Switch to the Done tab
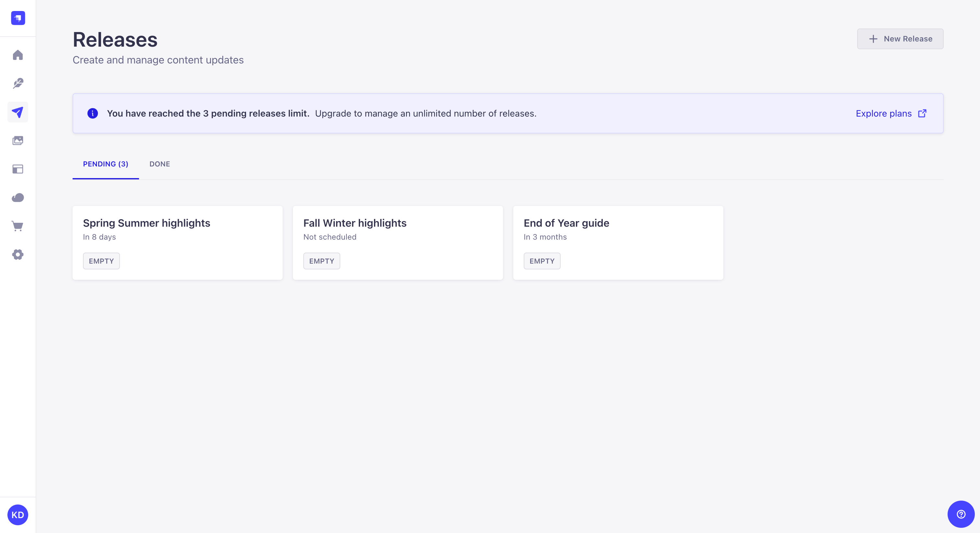This screenshot has height=533, width=980. pyautogui.click(x=159, y=164)
